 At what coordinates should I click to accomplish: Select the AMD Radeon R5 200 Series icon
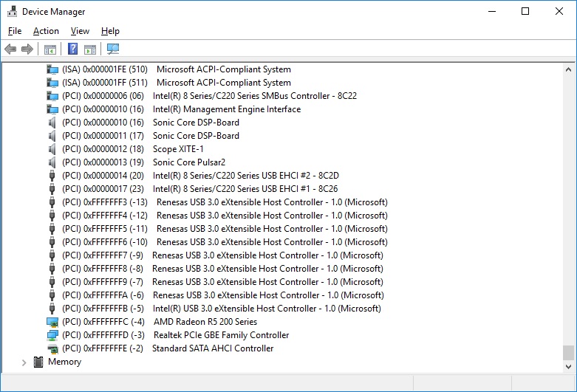52,322
